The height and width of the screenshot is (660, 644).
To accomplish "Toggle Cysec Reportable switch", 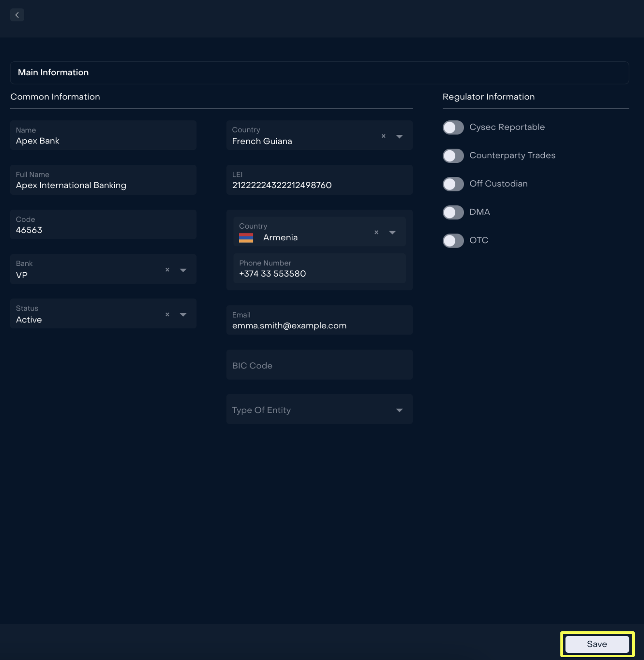I will coord(453,127).
